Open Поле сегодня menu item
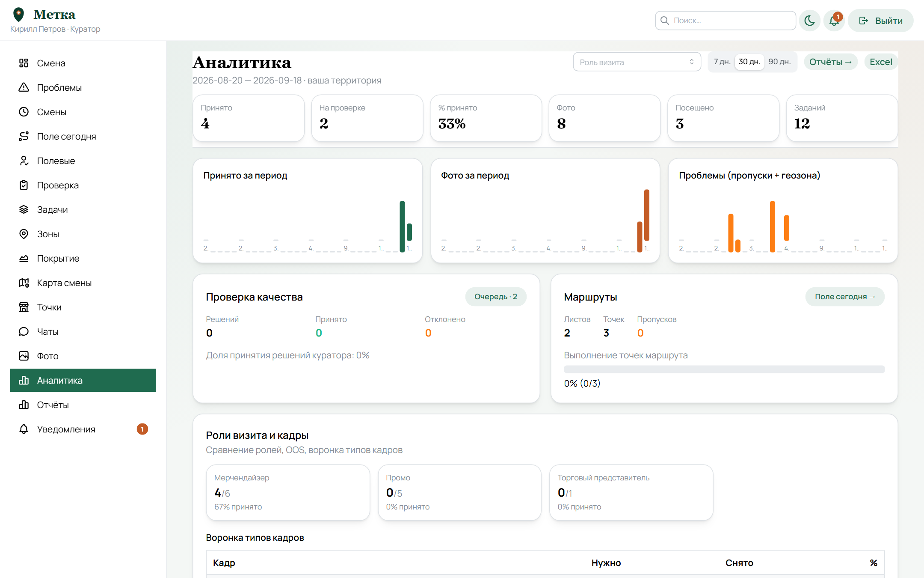Viewport: 924px width, 578px height. click(x=83, y=136)
